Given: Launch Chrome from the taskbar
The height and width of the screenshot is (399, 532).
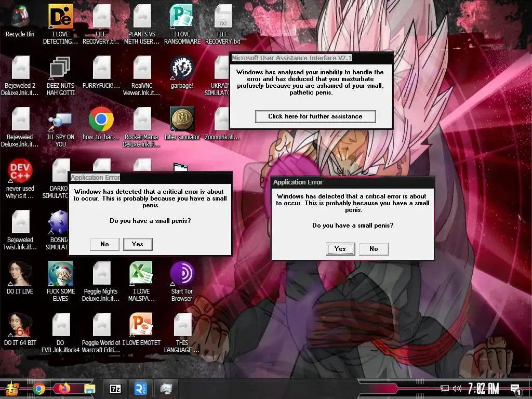Looking at the screenshot, I should pyautogui.click(x=38, y=389).
